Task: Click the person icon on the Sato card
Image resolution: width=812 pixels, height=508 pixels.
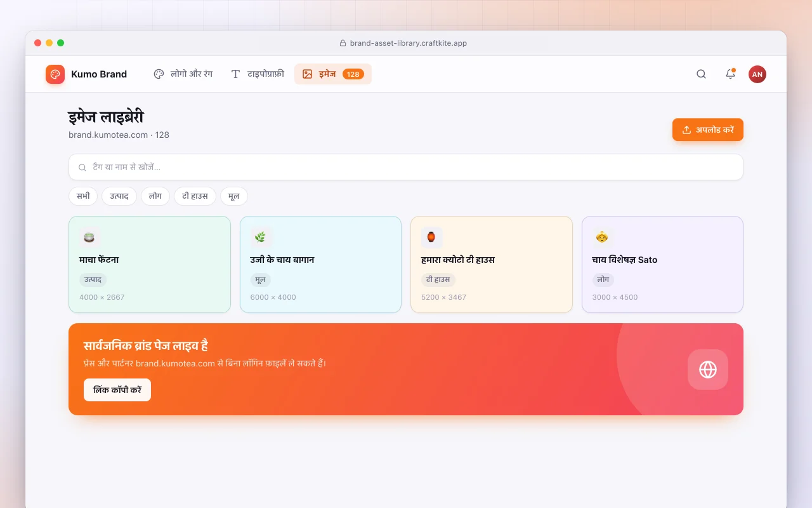Action: pyautogui.click(x=602, y=237)
